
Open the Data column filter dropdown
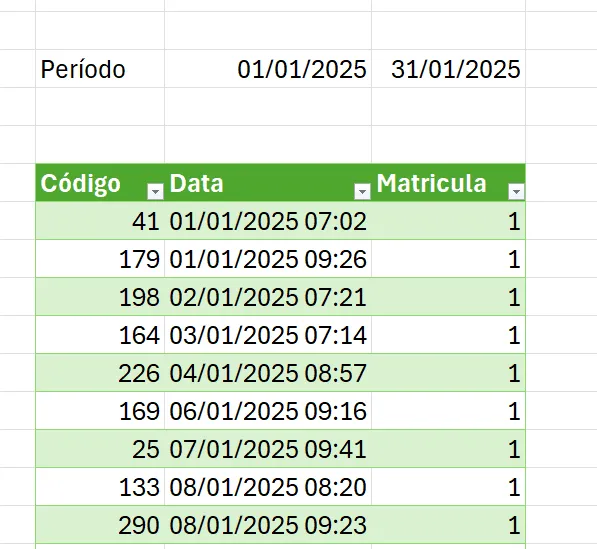pyautogui.click(x=362, y=192)
